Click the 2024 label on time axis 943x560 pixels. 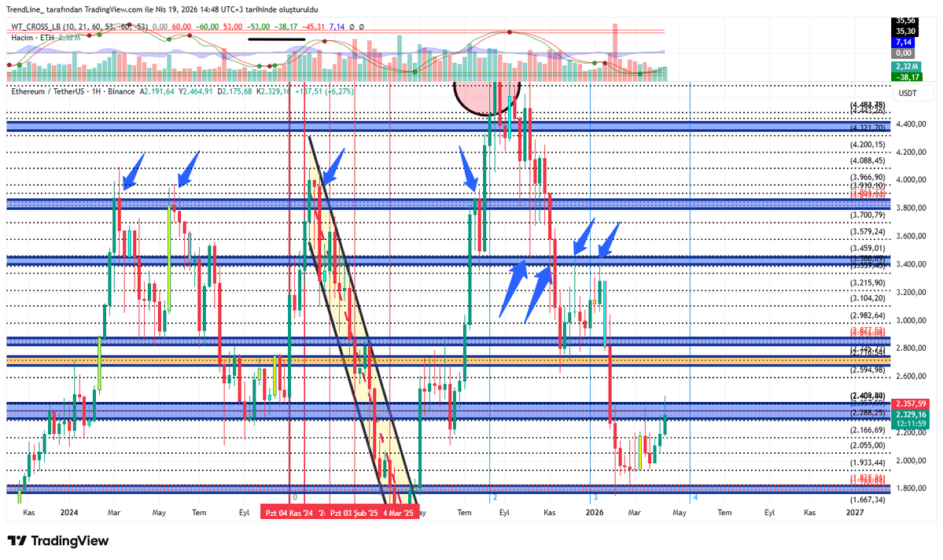tap(69, 513)
